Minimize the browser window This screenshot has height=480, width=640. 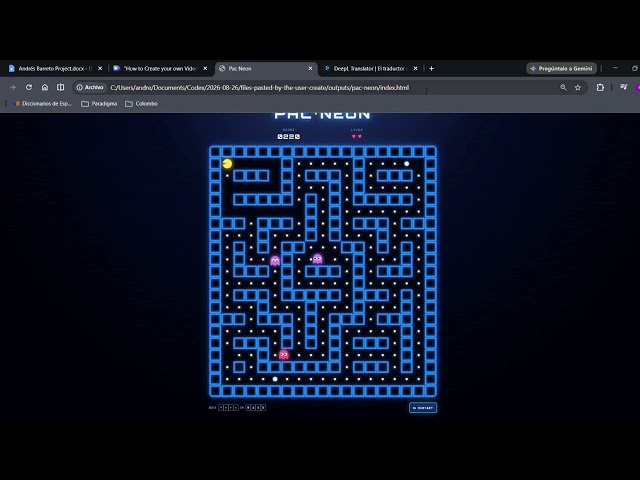click(x=615, y=68)
